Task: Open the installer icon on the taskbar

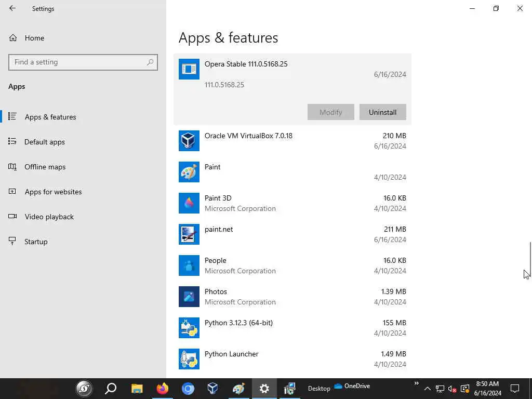Action: point(290,389)
